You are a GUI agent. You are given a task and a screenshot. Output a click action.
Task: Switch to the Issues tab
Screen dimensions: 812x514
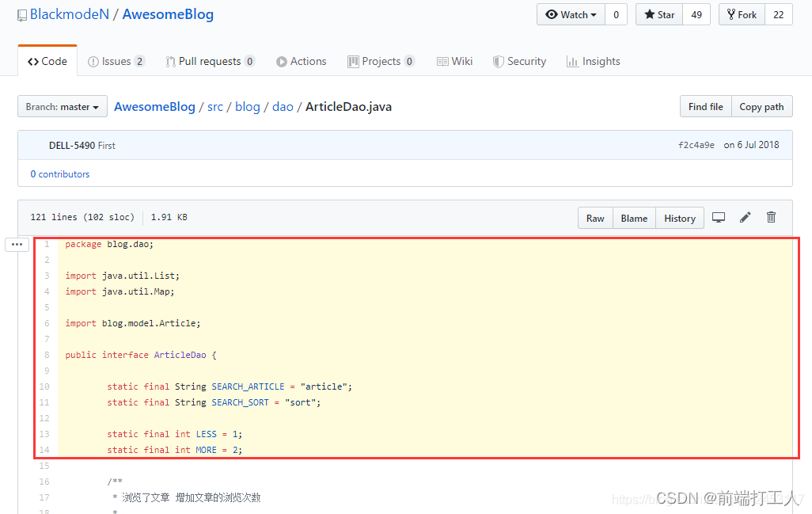[x=116, y=61]
